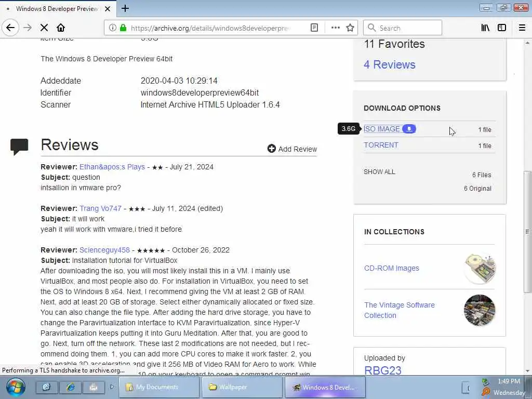Click the green secure padlock icon
This screenshot has height=399, width=532.
pyautogui.click(x=123, y=28)
